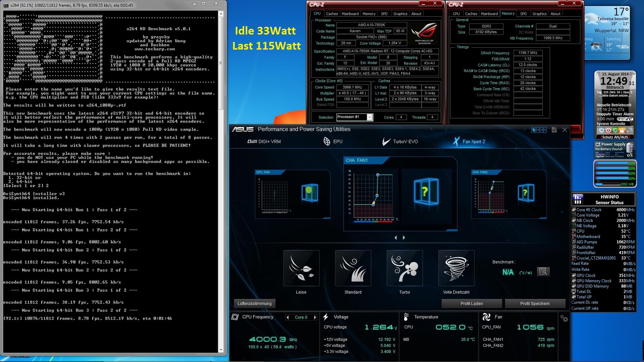Click the green standby icon in System Kontrolle
The height and width of the screenshot is (362, 644).
[615, 130]
